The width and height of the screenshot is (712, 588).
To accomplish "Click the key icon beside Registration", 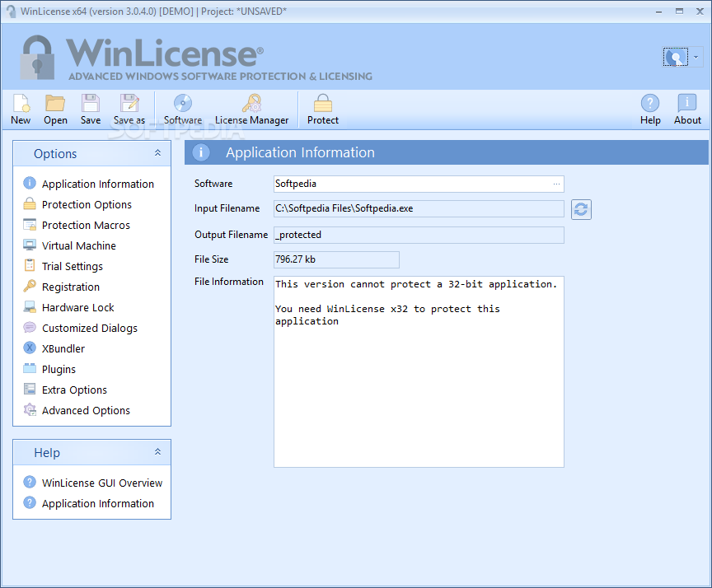I will [30, 286].
